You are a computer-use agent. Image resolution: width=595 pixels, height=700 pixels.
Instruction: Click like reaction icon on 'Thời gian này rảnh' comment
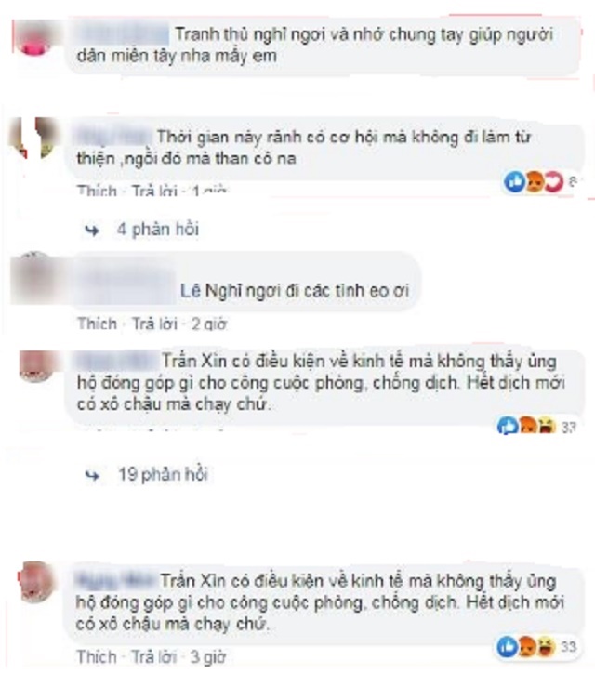tap(514, 181)
